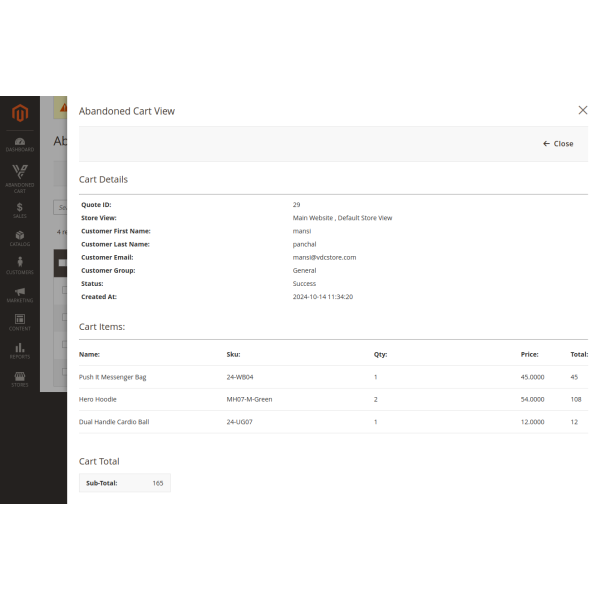Image resolution: width=600 pixels, height=600 pixels.
Task: Click the Price column header
Action: (x=529, y=354)
